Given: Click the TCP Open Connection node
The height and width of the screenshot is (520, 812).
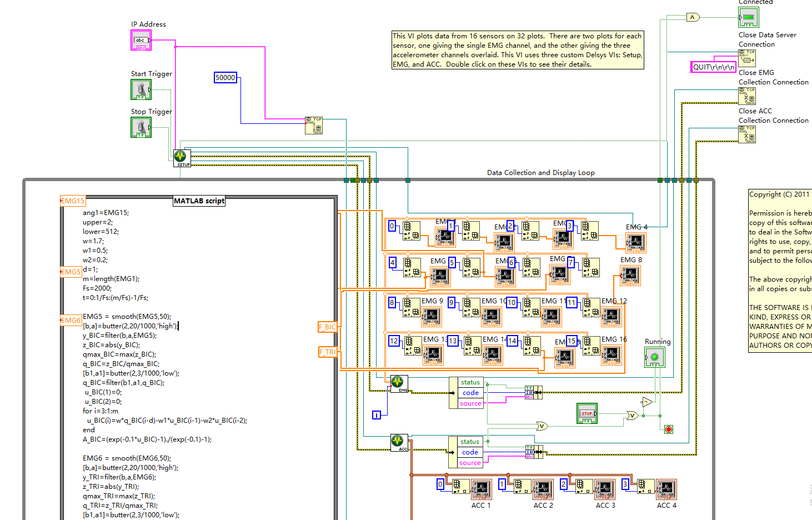Looking at the screenshot, I should pos(314,125).
